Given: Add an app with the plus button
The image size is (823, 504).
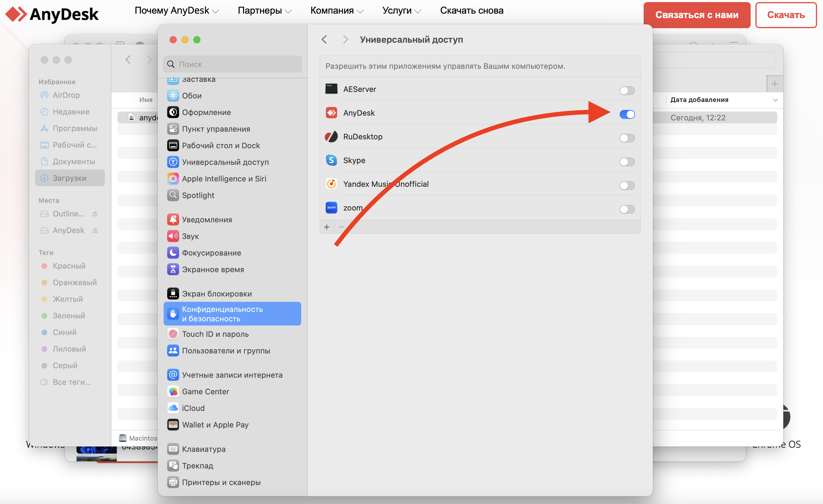Looking at the screenshot, I should click(326, 227).
